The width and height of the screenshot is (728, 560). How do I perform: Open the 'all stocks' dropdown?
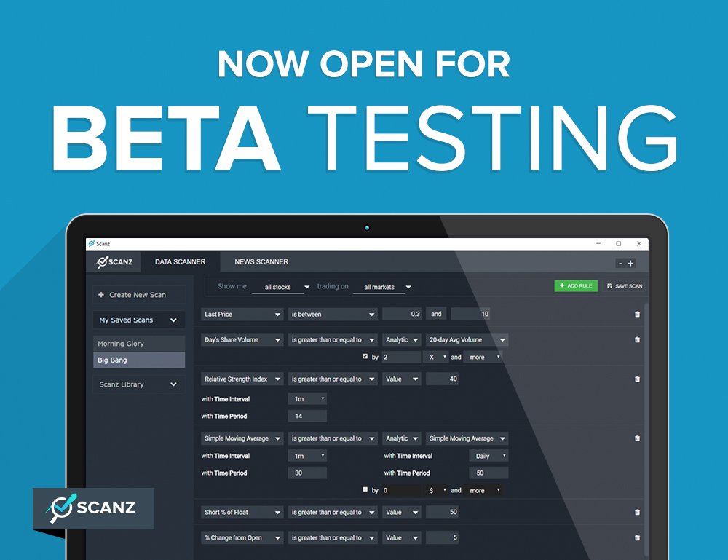pyautogui.click(x=282, y=287)
